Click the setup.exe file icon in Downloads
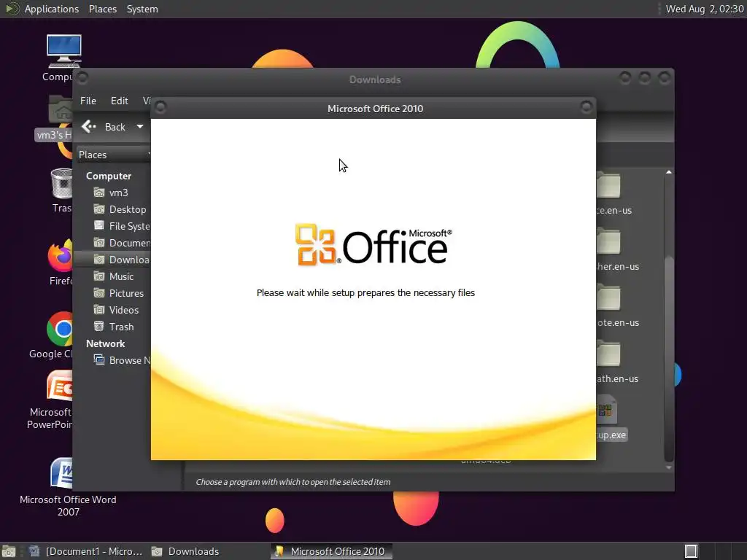Viewport: 747px width, 560px height. tap(606, 410)
